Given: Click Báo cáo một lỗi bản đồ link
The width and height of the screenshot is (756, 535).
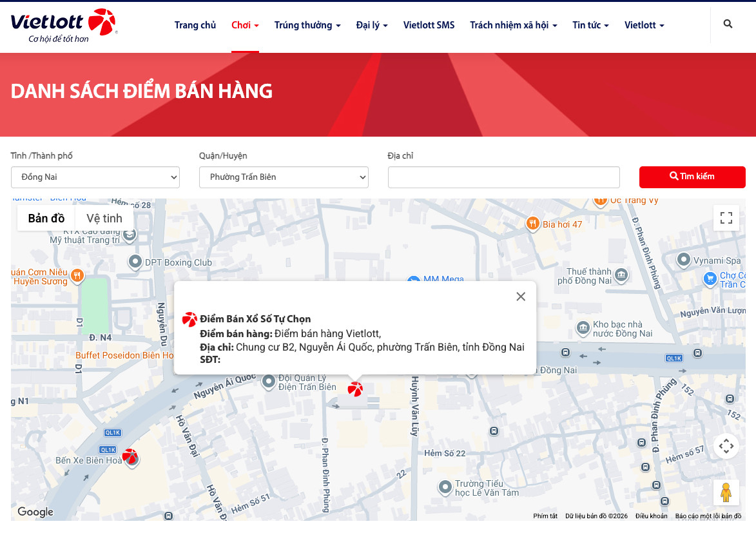Looking at the screenshot, I should (x=708, y=516).
